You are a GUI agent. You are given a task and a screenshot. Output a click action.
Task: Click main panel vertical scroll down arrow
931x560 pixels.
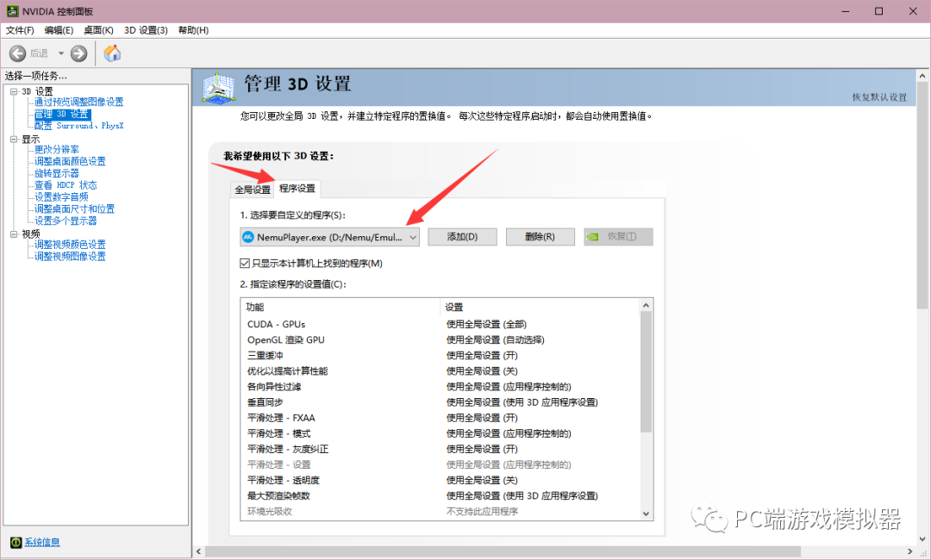(x=922, y=539)
